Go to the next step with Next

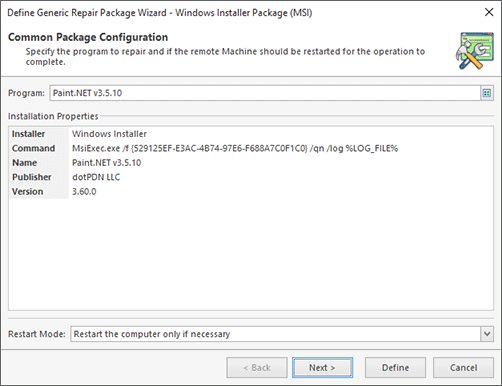coord(322,368)
